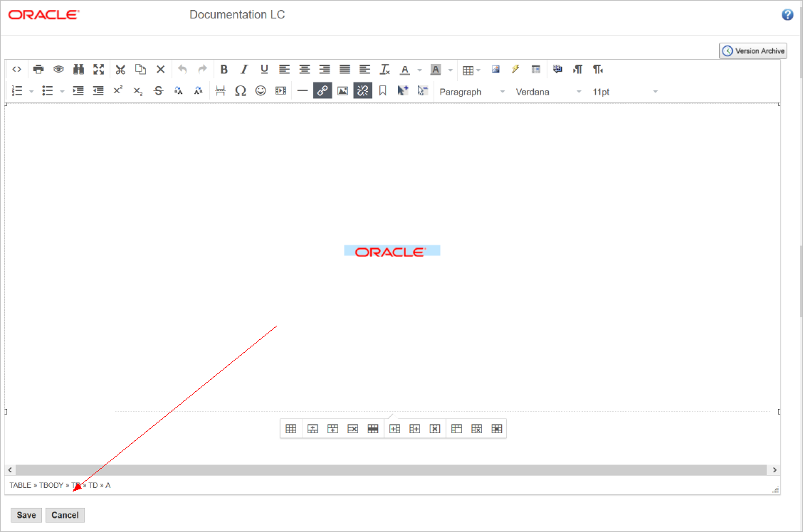Image resolution: width=803 pixels, height=532 pixels.
Task: Open the help question mark icon
Action: 787,15
